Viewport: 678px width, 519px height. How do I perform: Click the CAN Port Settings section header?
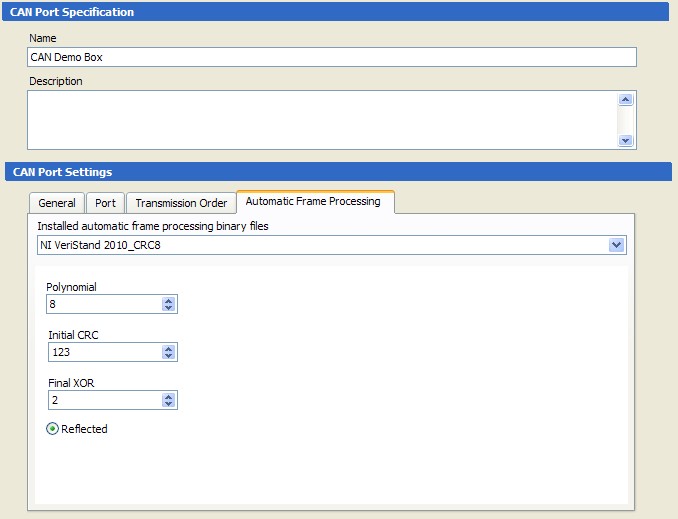pyautogui.click(x=338, y=172)
